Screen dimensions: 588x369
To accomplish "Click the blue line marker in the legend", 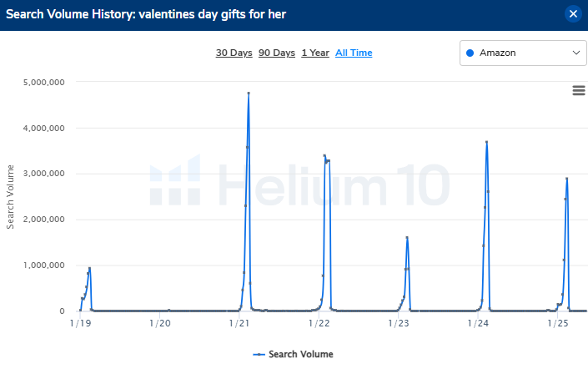I will click(260, 354).
